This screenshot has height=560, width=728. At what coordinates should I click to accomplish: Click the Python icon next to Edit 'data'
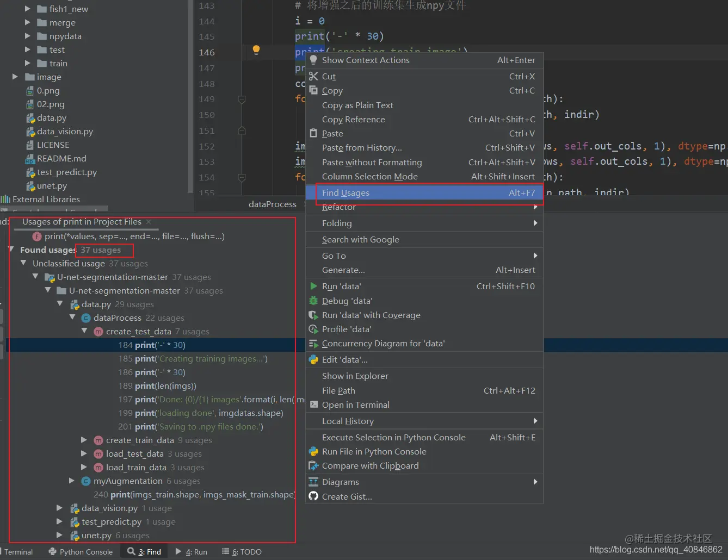(x=313, y=359)
